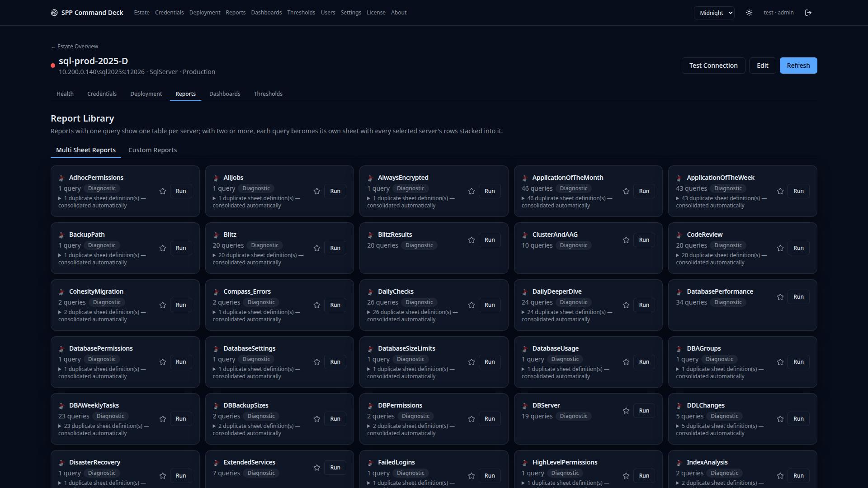Expand Compass_Errors duplicate sheet details
868x488 pixels.
coord(256,316)
